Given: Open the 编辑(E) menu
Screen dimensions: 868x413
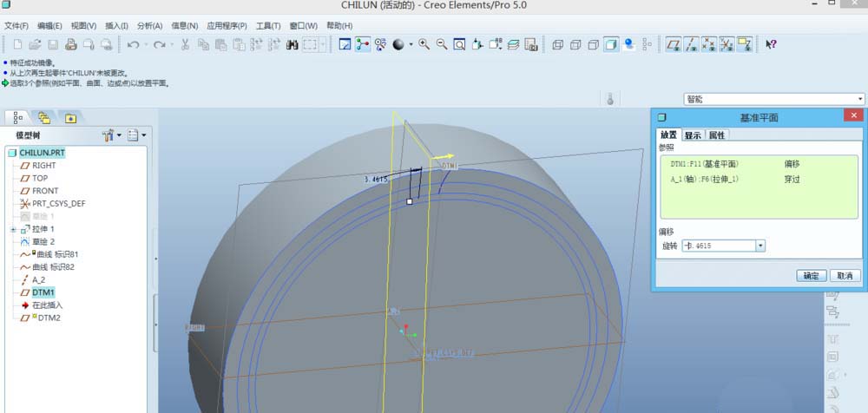Looking at the screenshot, I should click(x=49, y=25).
